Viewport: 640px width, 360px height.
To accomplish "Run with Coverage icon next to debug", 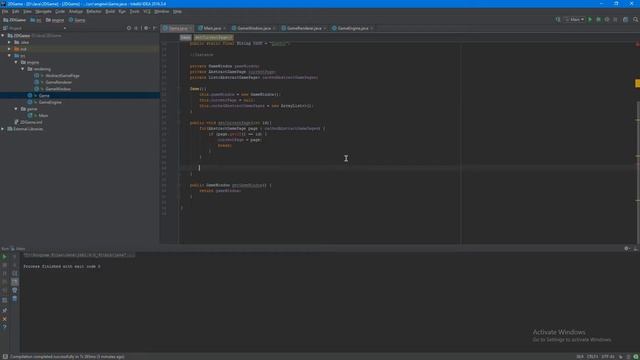I will [607, 20].
